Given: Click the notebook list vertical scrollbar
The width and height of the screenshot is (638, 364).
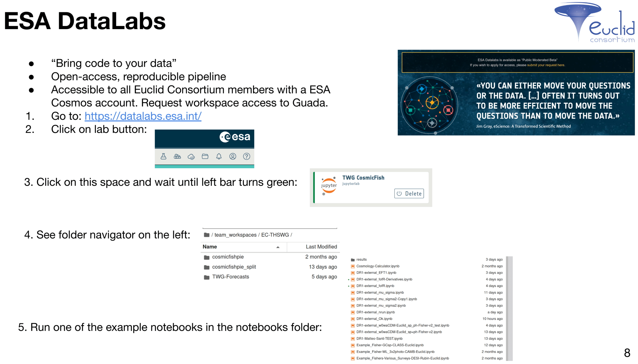Looking at the screenshot, I should coord(509,308).
